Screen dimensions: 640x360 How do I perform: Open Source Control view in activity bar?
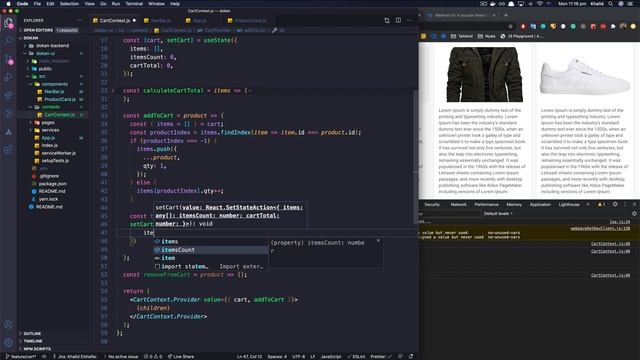9,60
